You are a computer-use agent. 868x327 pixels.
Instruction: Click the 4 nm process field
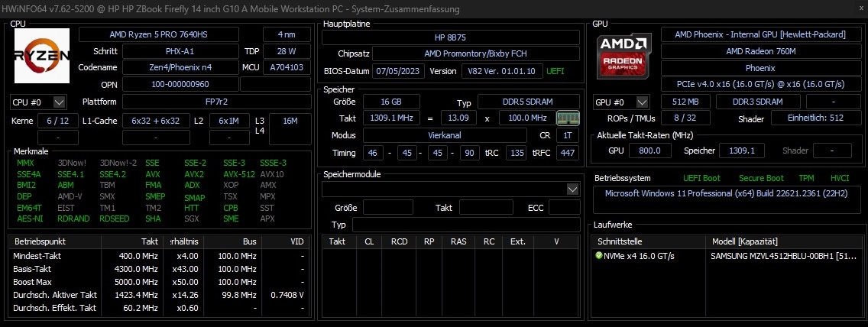coord(287,34)
